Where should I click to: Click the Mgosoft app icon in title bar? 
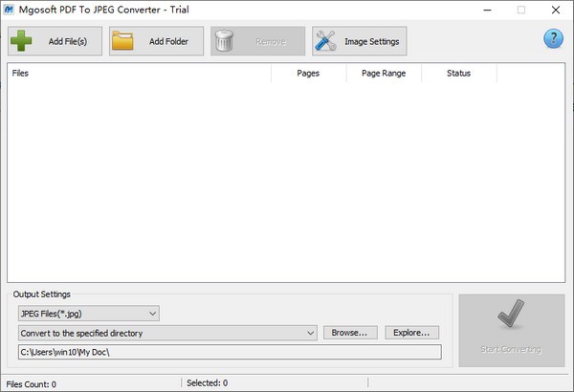click(x=9, y=10)
